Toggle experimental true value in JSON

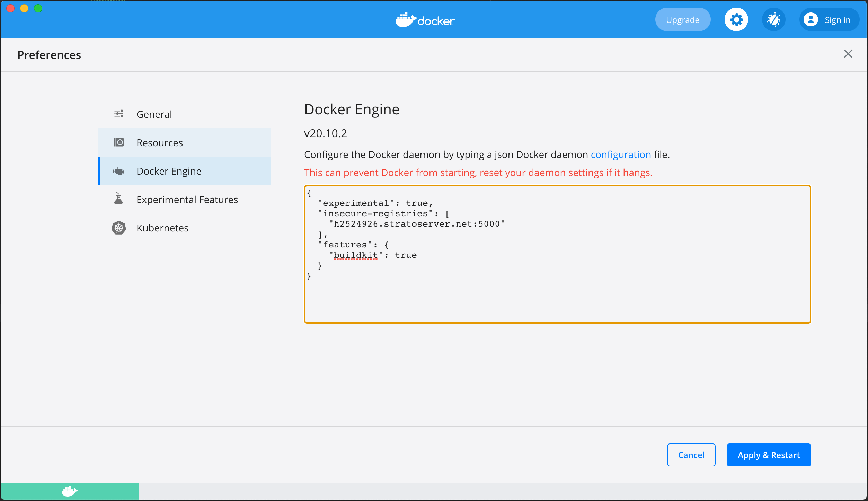(x=417, y=203)
